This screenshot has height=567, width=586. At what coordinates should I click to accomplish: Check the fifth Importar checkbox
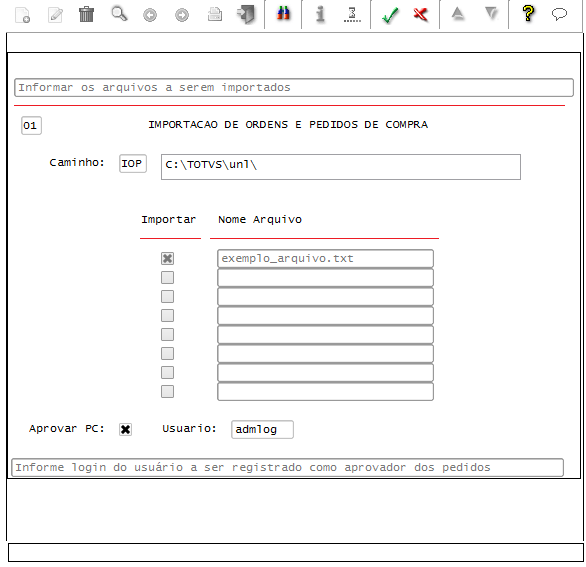[167, 335]
